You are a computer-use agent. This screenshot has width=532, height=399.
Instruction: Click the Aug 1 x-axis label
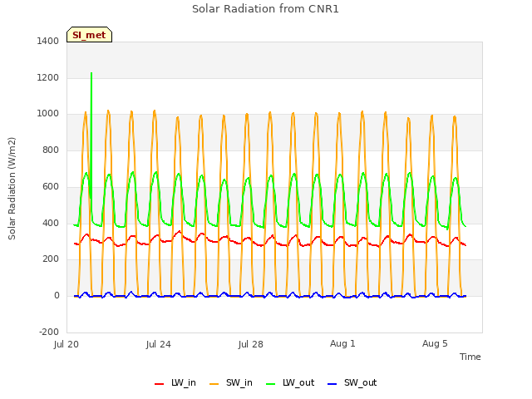342,343
